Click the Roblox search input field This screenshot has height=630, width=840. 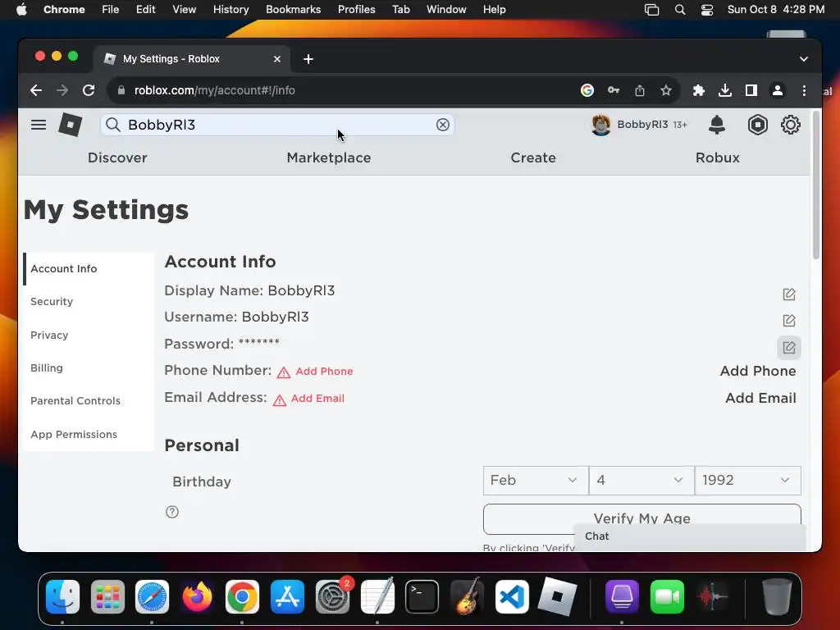point(277,125)
